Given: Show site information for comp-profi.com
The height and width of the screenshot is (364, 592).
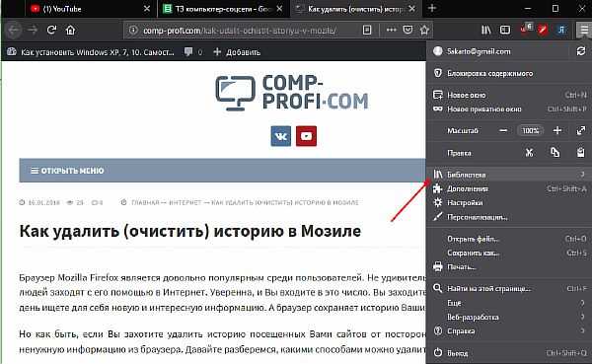Looking at the screenshot, I should 133,30.
